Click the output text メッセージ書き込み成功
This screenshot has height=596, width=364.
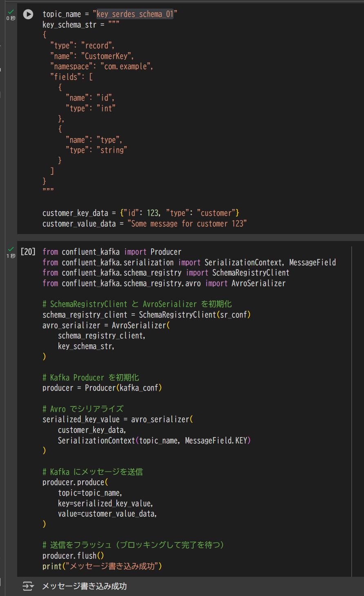[x=85, y=586]
